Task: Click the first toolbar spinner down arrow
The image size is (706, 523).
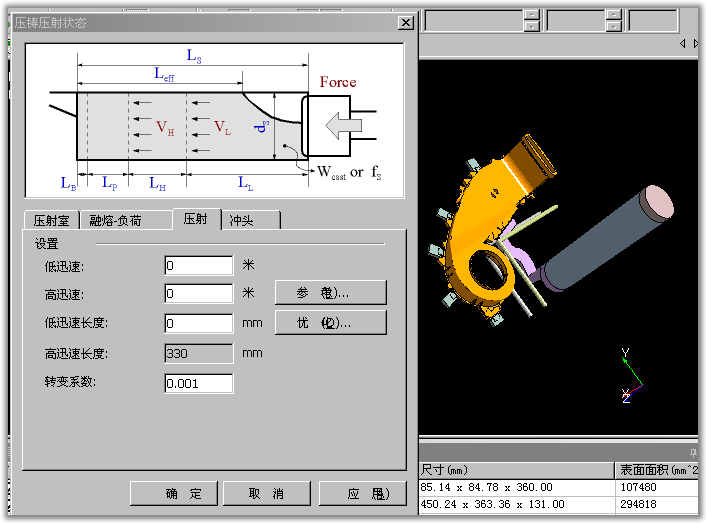Action: 532,27
